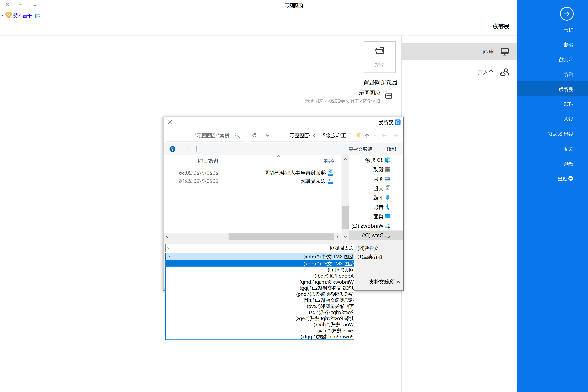This screenshot has width=588, height=392.
Task: Select 导出 & 发送 in the blue sidebar
Action: (560, 134)
